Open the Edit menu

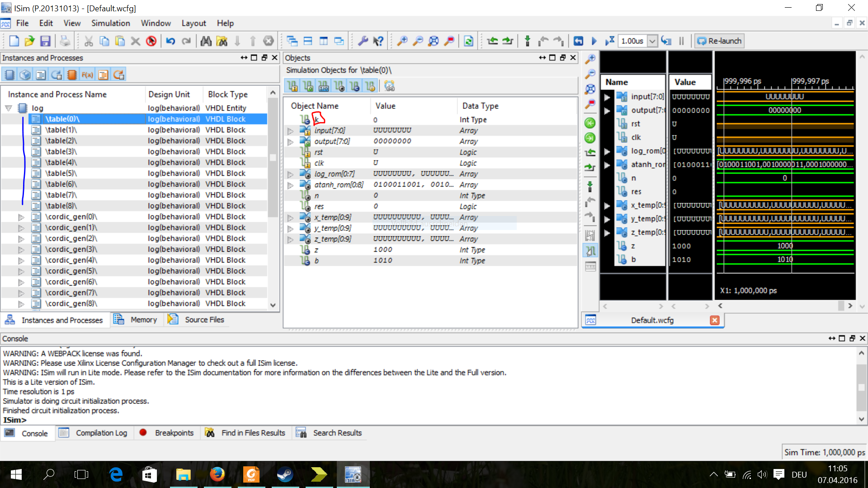point(46,23)
